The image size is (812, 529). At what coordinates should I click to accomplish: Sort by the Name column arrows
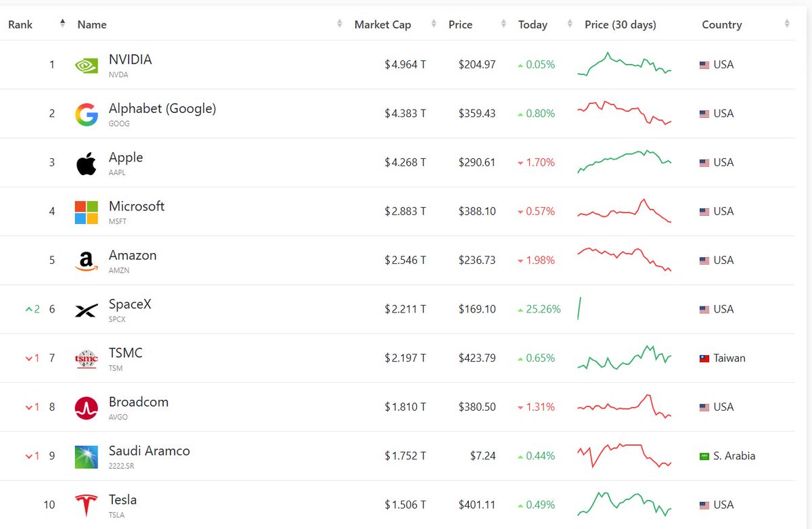[340, 24]
